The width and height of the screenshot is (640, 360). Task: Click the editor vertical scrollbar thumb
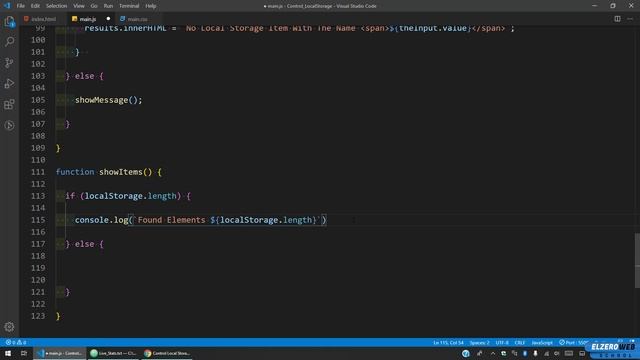tap(637, 260)
